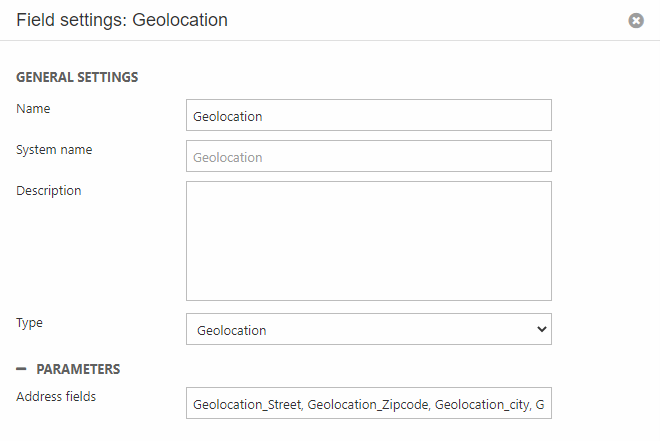Click the Name input field

(x=368, y=116)
